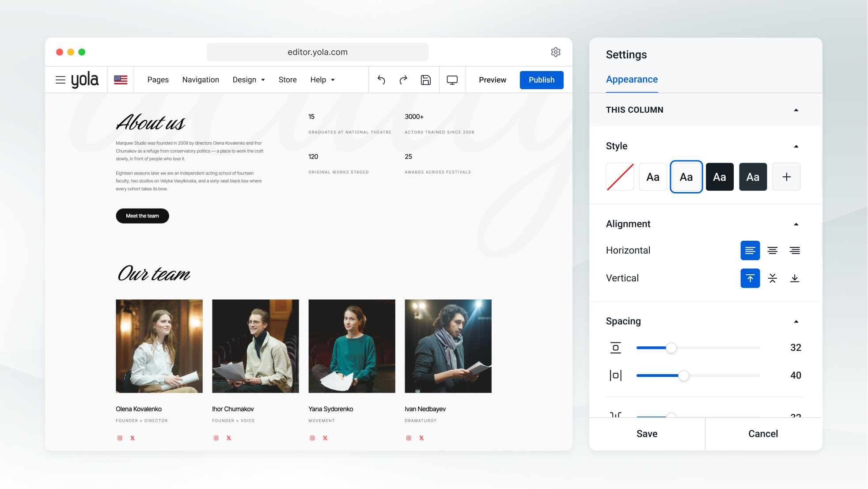
Task: Click the vertical spacing slider handle at 32
Action: point(671,348)
